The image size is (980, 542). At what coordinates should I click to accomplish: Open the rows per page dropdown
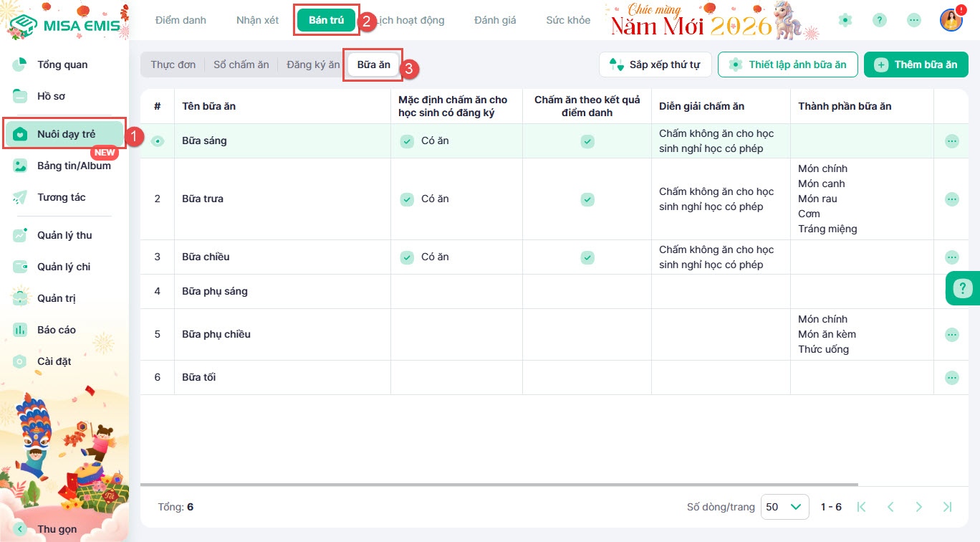(x=784, y=507)
